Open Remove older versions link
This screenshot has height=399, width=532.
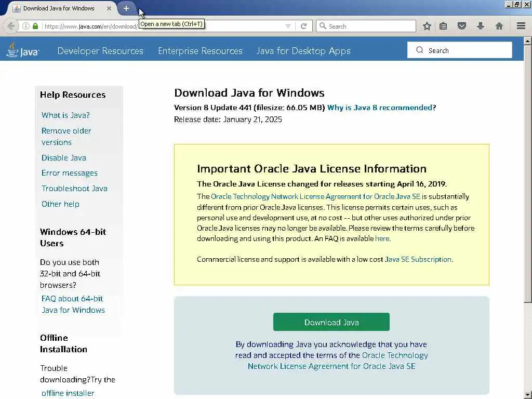point(66,137)
